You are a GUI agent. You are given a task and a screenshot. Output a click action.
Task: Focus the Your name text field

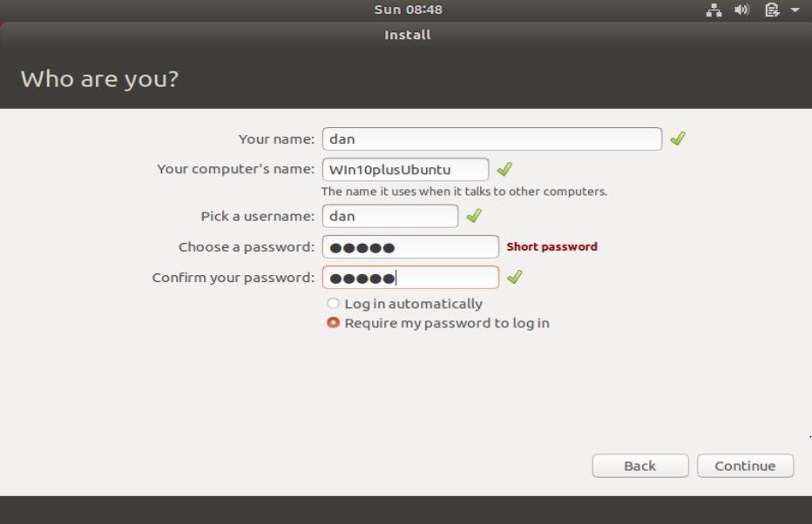pyautogui.click(x=491, y=138)
